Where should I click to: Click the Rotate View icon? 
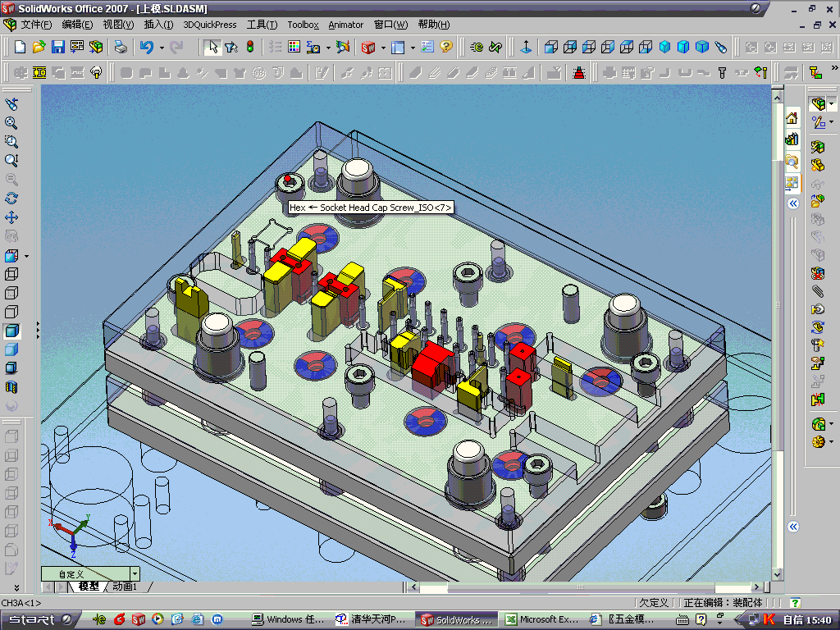11,199
